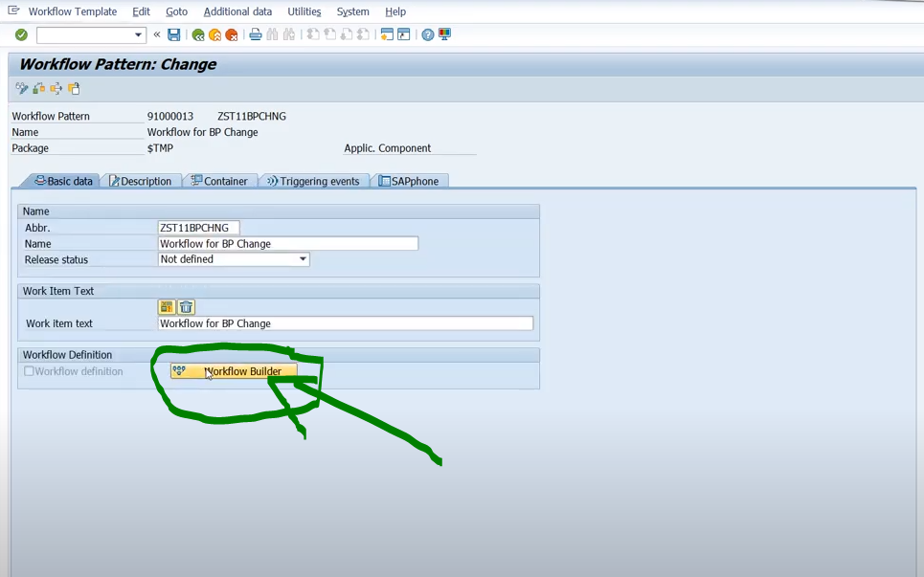This screenshot has height=577, width=924.
Task: Open the Additional data menu
Action: 237,11
